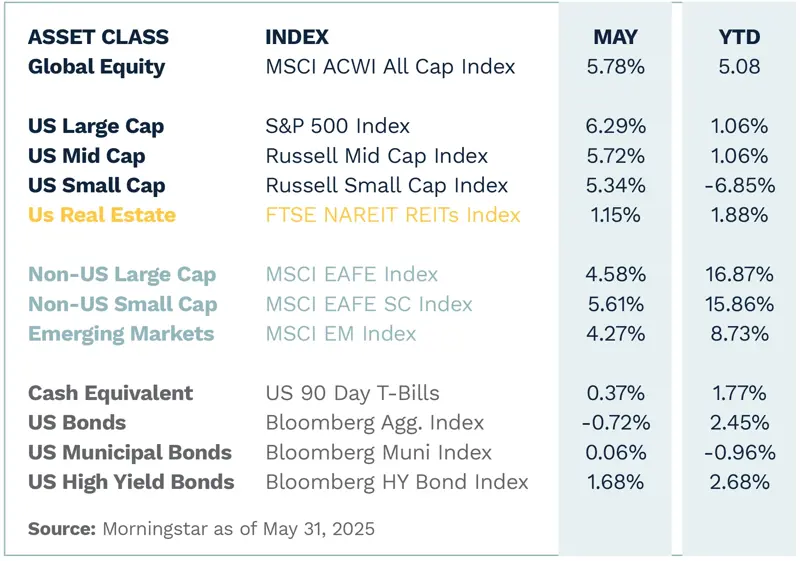Screen dimensions: 800x561
Task: Click the Bloomberg HY Bond Index text
Action: (397, 482)
